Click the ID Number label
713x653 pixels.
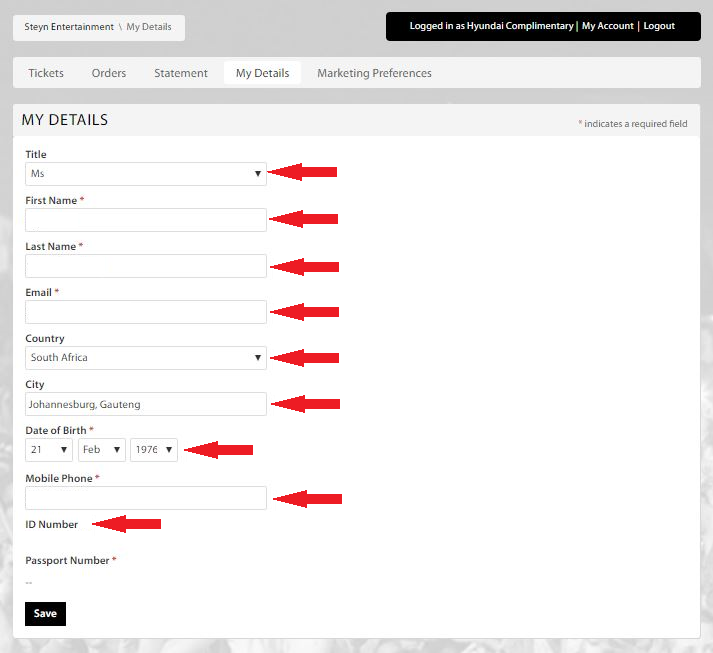click(51, 524)
